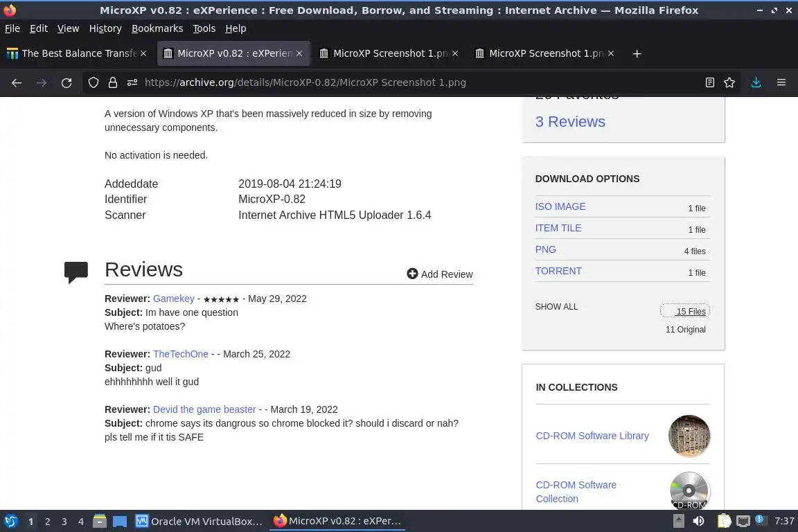This screenshot has width=798, height=532.
Task: Open the tracking protection shield icon
Action: tap(93, 82)
